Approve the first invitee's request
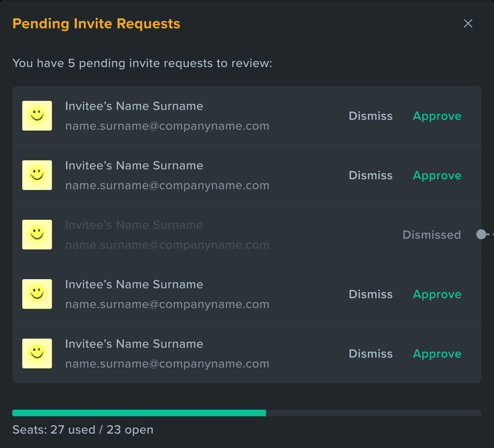494x448 pixels. coord(437,116)
